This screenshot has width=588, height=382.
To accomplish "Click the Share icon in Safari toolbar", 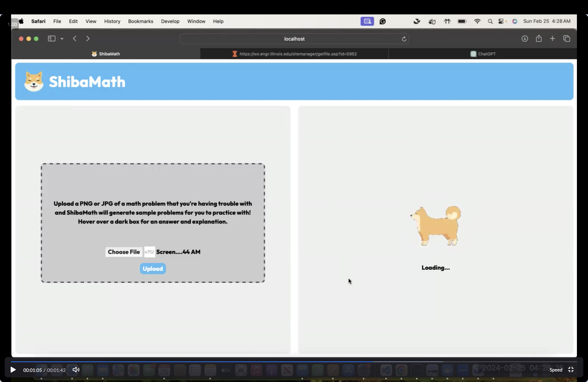I will [539, 39].
